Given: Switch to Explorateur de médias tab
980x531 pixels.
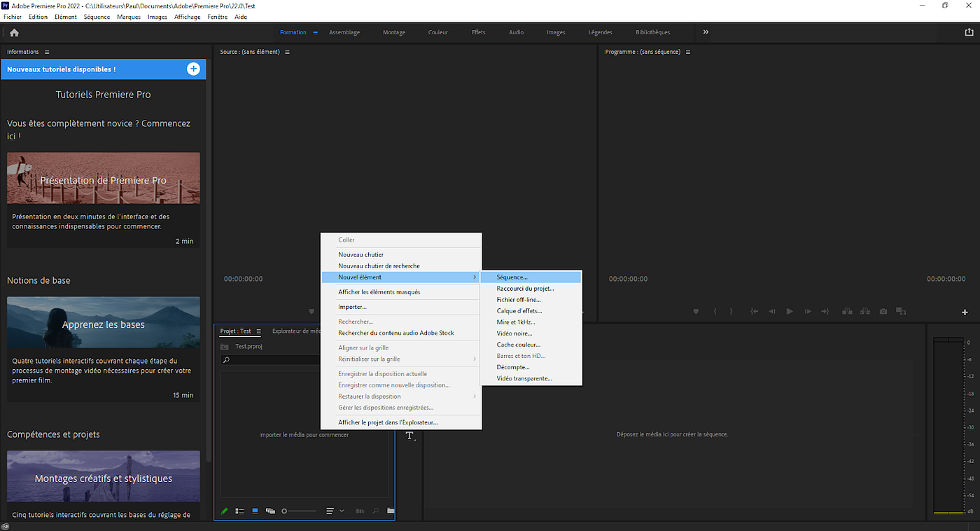Looking at the screenshot, I should (297, 331).
